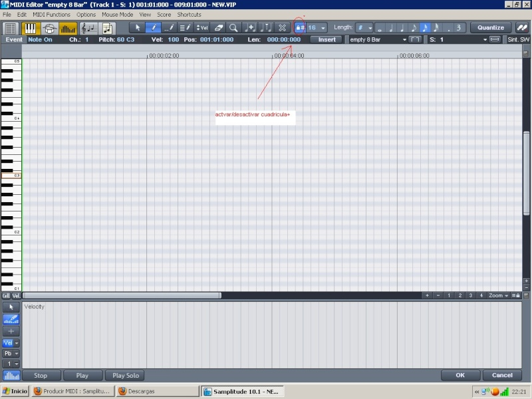Choose quarter note length
This screenshot has height=399, width=532.
tap(402, 28)
